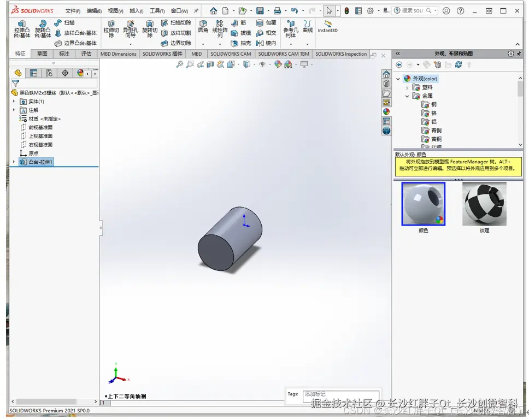Open the 参考几何体 reference geometry tool
The height and width of the screenshot is (420, 529).
coord(291,28)
